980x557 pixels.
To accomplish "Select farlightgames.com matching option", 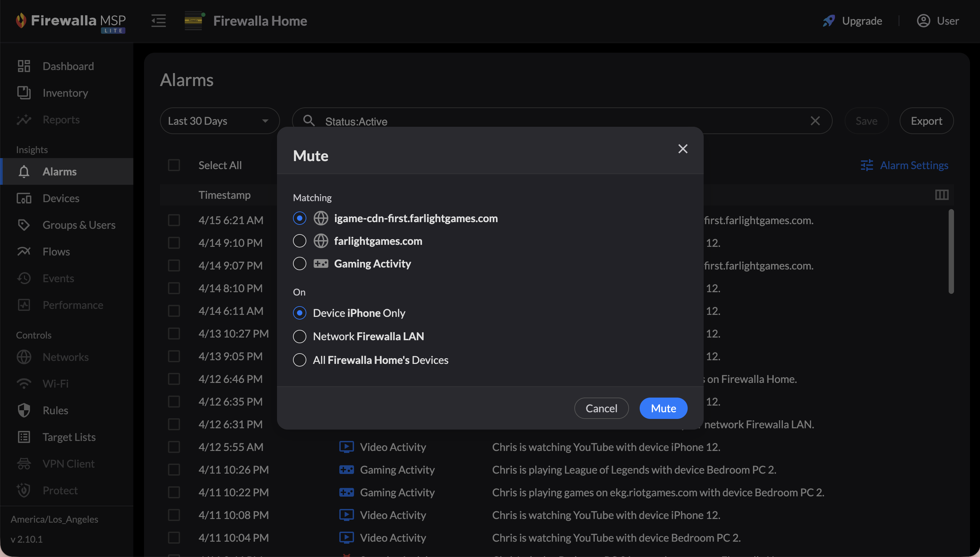I will [x=300, y=241].
